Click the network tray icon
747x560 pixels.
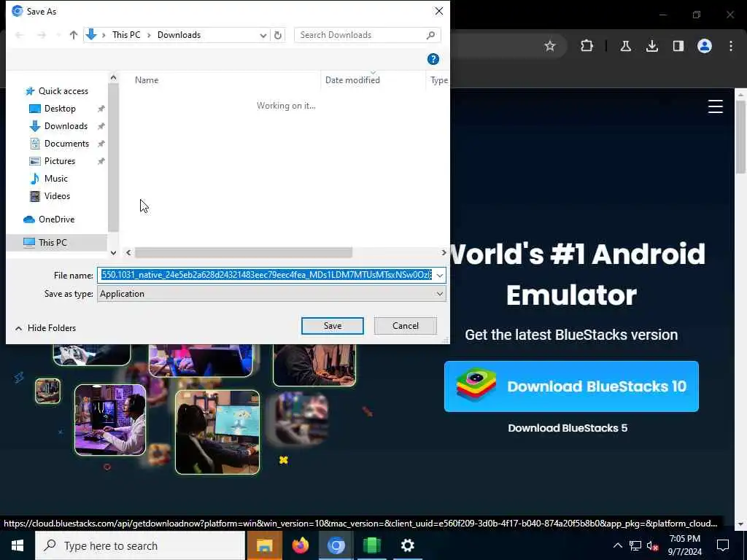pos(635,545)
